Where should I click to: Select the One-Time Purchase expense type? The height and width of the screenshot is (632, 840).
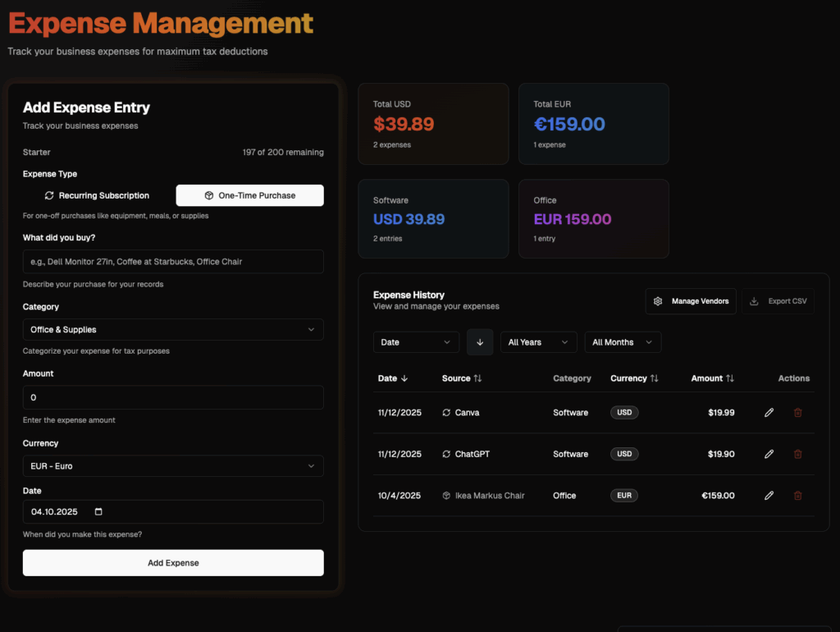(x=249, y=195)
